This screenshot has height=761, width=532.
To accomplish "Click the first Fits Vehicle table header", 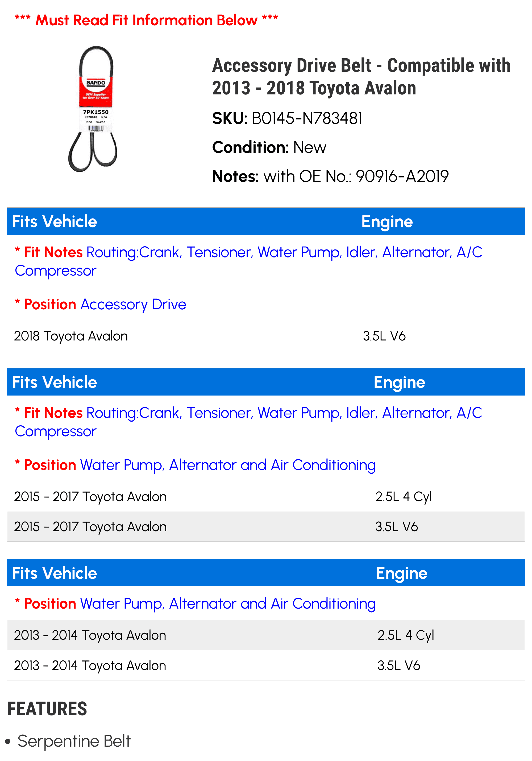I will [55, 221].
